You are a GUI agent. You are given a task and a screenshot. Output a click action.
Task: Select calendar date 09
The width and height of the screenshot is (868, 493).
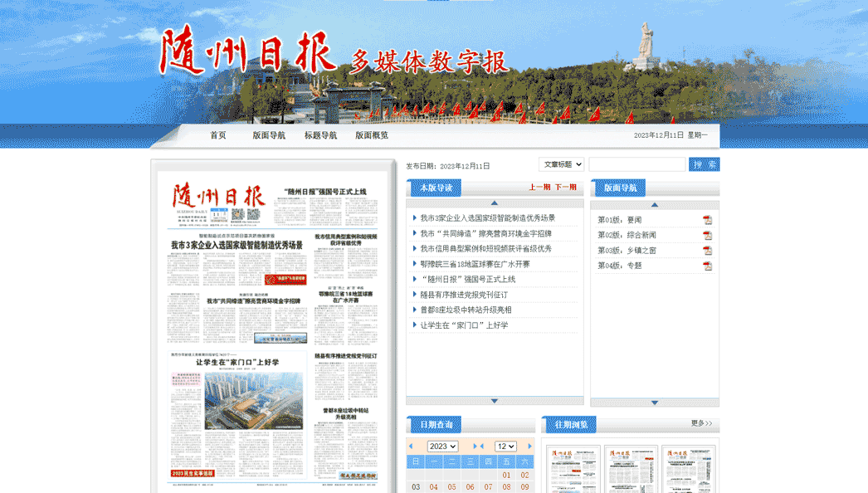coord(524,487)
